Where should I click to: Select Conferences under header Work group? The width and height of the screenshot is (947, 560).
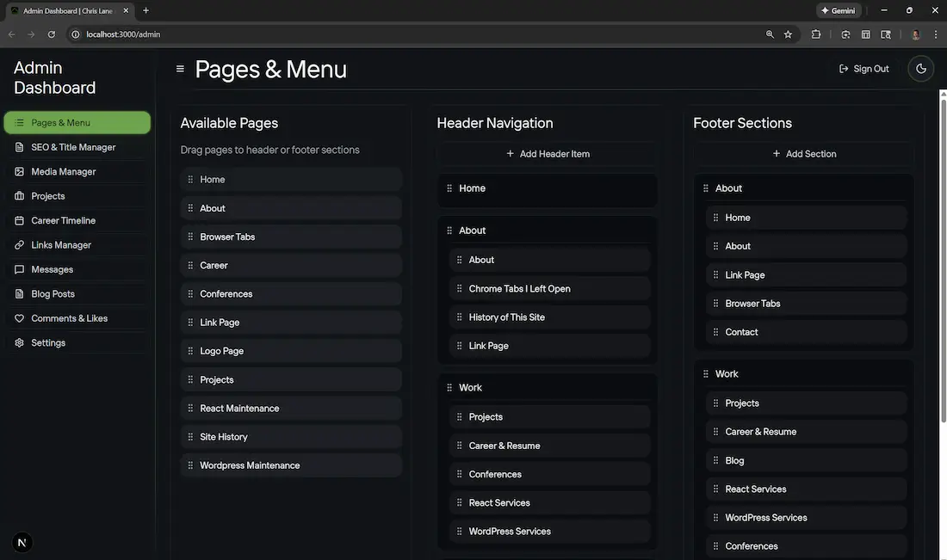click(x=549, y=474)
